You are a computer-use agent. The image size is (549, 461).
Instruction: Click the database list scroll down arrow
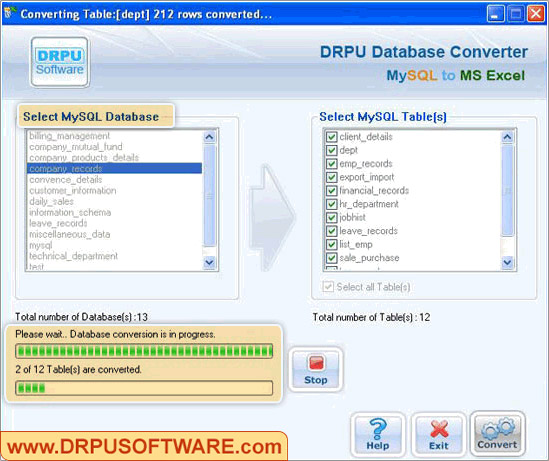pos(209,262)
